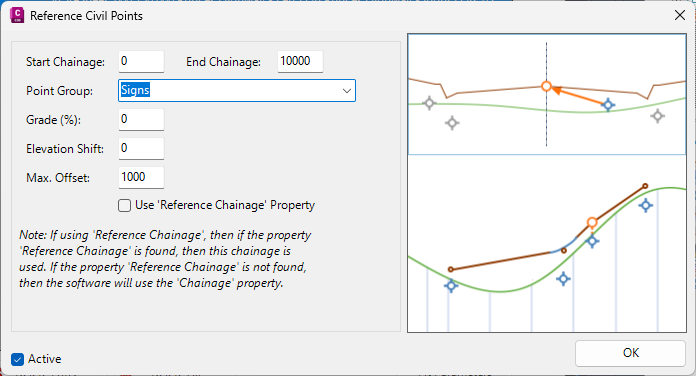Click the Elevation Shift input field
This screenshot has height=376, width=696.
141,148
